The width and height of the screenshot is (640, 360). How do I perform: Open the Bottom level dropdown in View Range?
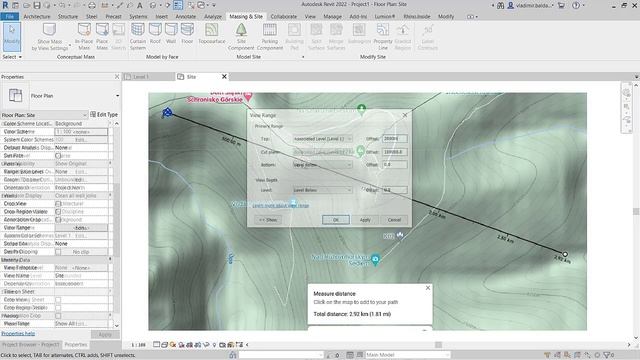pos(322,165)
